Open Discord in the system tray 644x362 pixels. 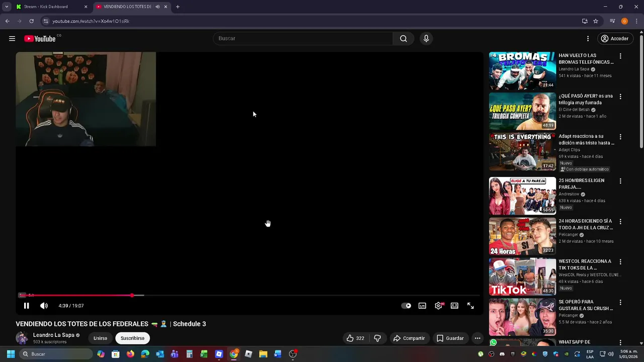pos(502,354)
